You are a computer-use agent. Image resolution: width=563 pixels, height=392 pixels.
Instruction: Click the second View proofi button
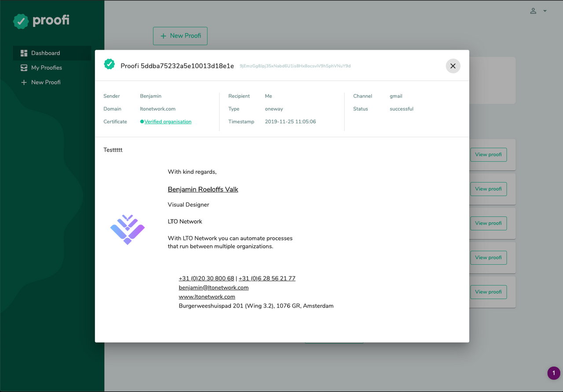tap(488, 189)
